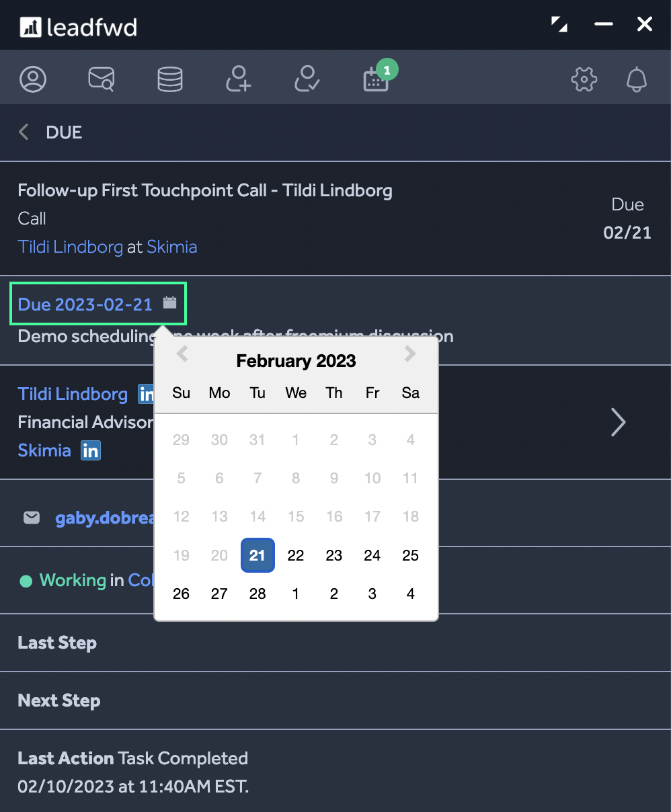The width and height of the screenshot is (671, 812).
Task: Select February 28 in the calendar
Action: click(258, 594)
